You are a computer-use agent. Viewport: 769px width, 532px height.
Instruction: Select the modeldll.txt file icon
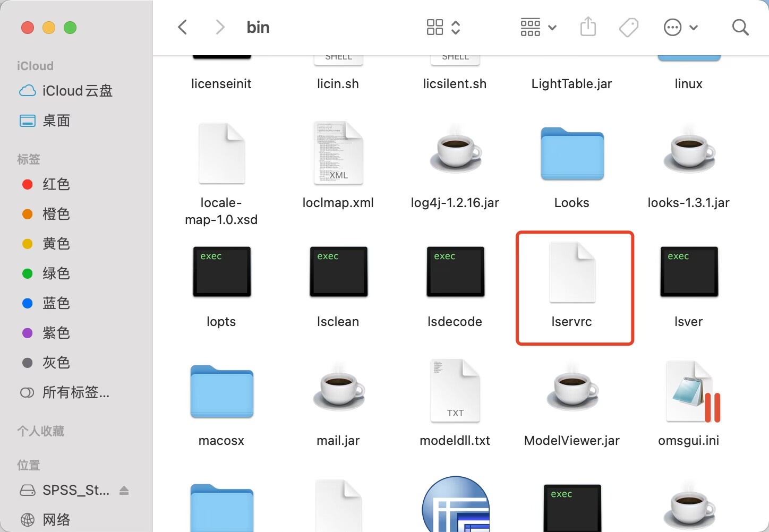click(x=455, y=391)
